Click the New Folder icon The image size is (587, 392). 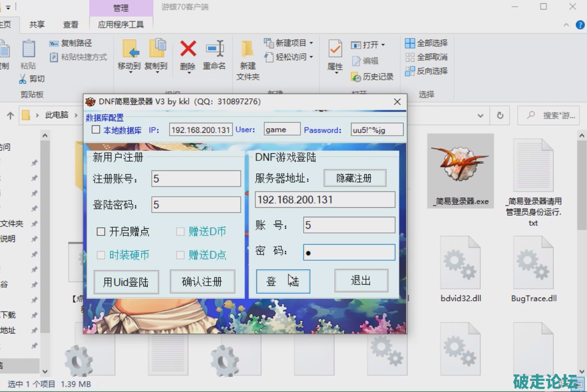(247, 49)
